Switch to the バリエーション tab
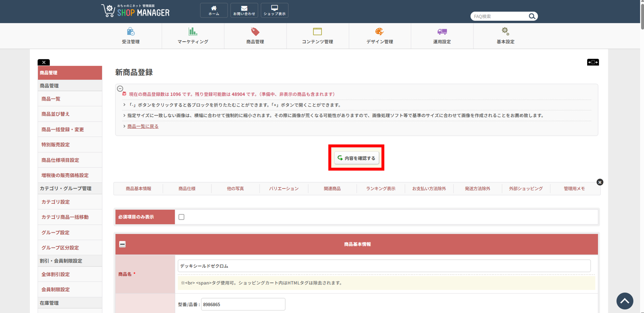The height and width of the screenshot is (313, 644). 284,189
